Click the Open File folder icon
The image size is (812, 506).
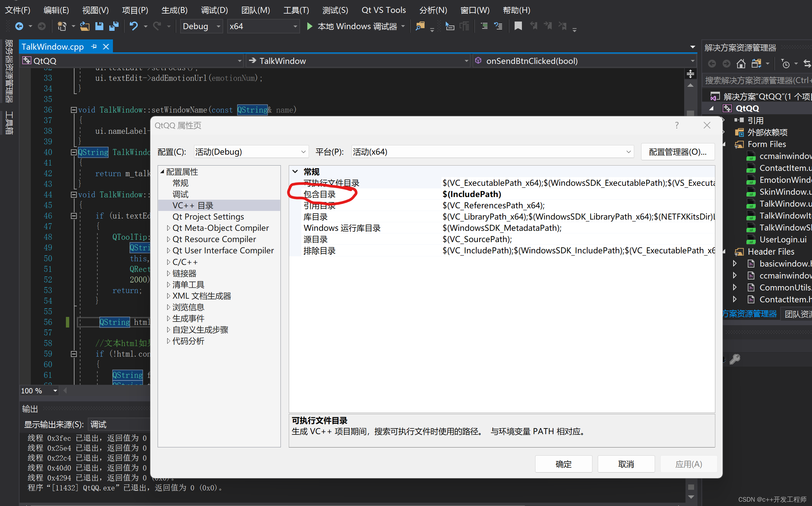tap(85, 26)
